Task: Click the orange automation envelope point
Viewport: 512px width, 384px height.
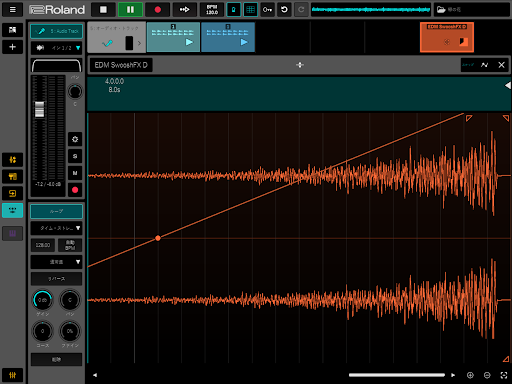Action: coord(158,238)
